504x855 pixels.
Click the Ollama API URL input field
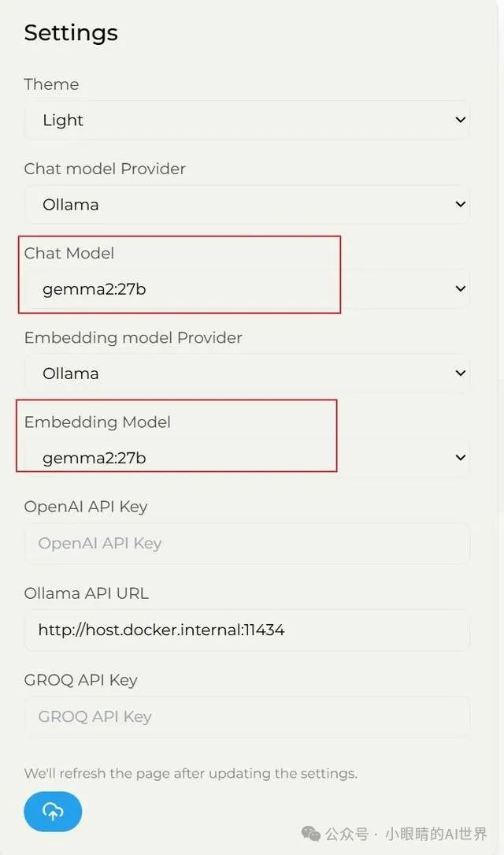(247, 630)
